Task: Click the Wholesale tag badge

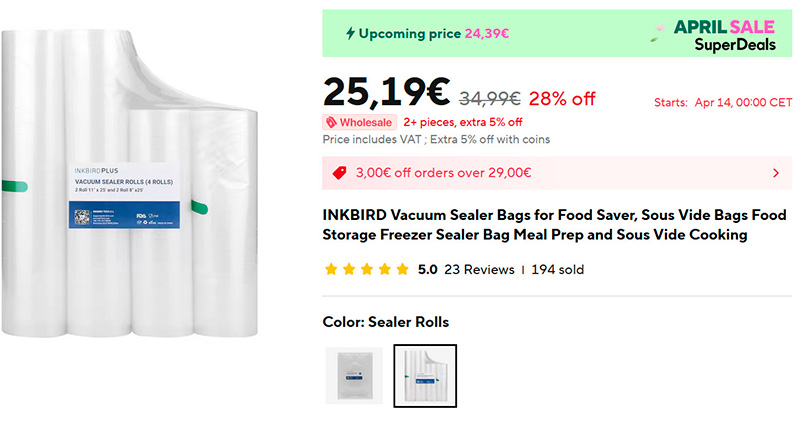Action: tap(359, 122)
